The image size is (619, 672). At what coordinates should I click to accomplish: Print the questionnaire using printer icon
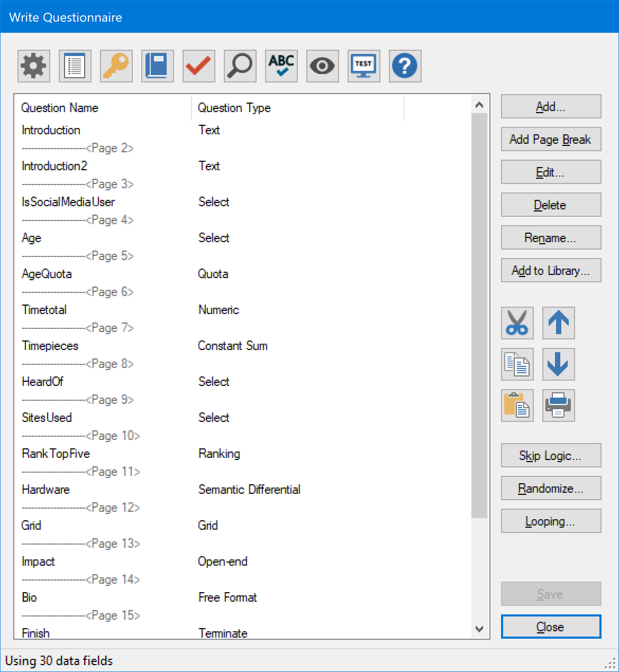[559, 406]
